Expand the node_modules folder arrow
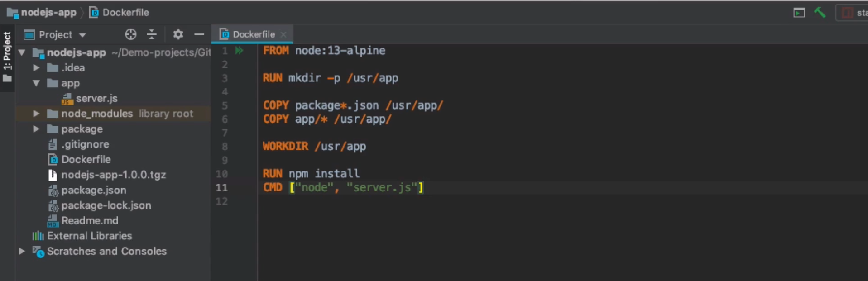Image resolution: width=868 pixels, height=281 pixels. (36, 114)
